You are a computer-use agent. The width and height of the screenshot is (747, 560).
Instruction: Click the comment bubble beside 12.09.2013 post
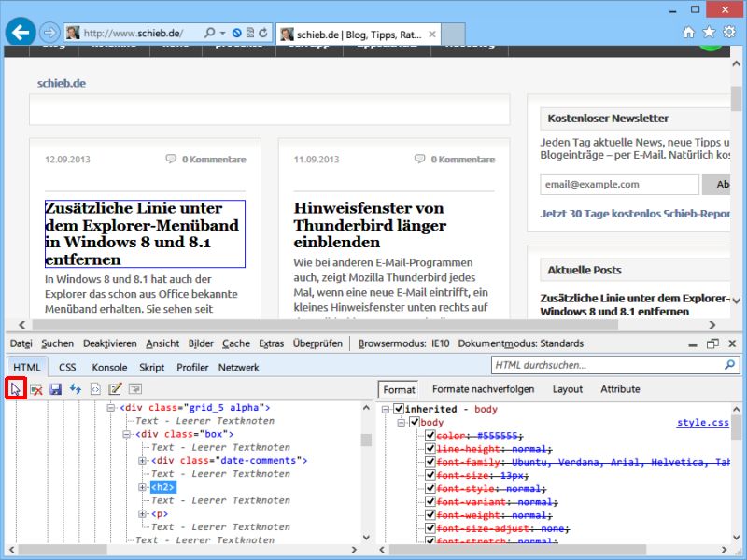(x=171, y=159)
